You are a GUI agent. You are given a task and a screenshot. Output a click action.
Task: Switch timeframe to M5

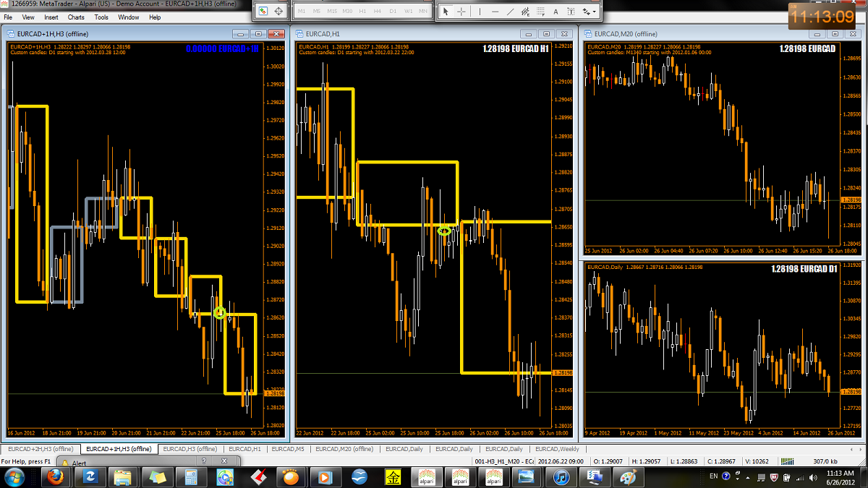317,12
